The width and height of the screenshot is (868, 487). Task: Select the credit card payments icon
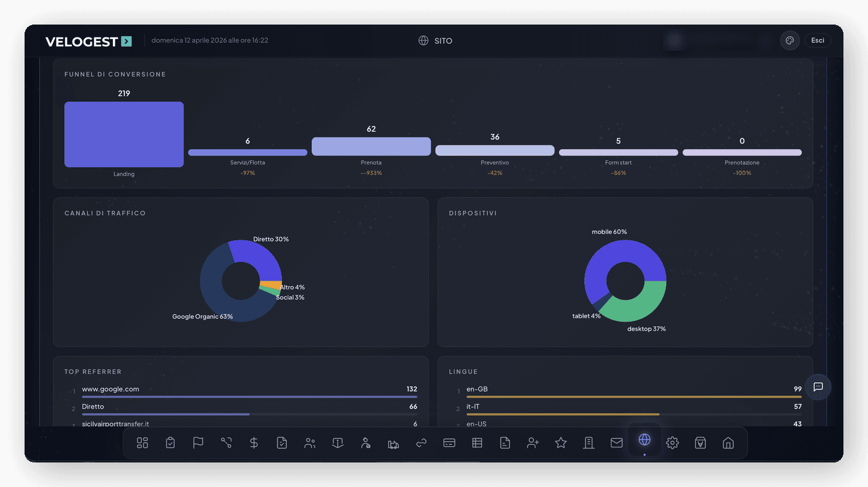pyautogui.click(x=449, y=443)
